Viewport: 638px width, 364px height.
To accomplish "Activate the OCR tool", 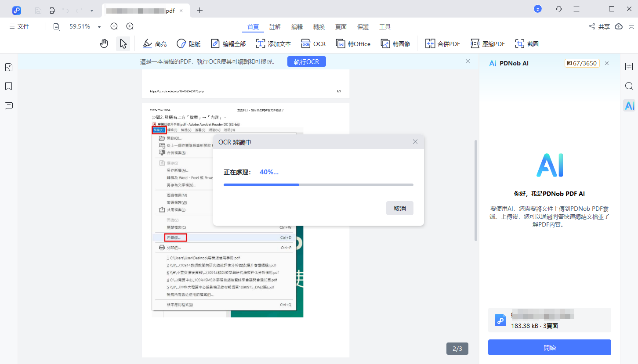I will click(313, 43).
